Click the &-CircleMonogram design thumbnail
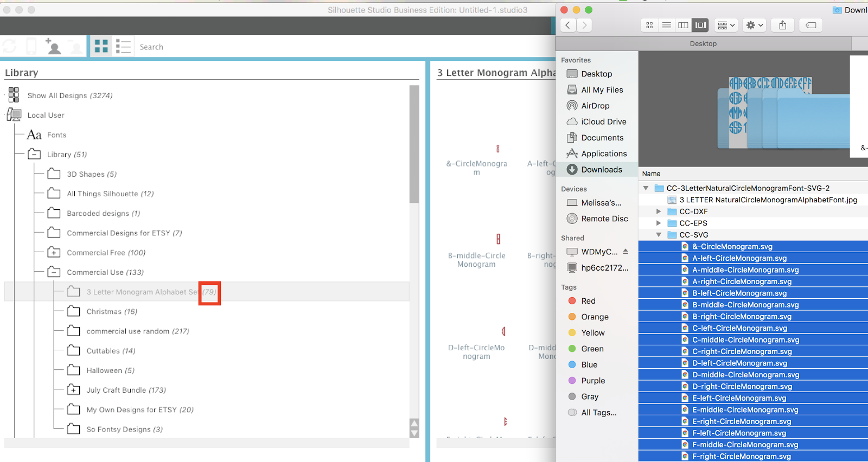 point(498,149)
